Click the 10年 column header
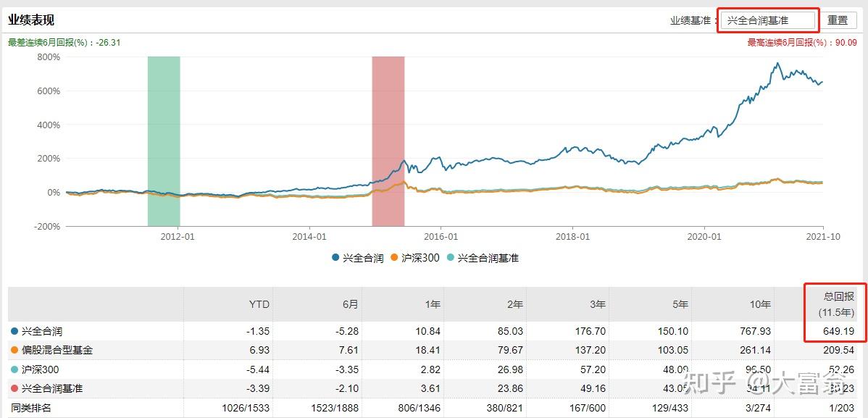The height and width of the screenshot is (418, 868). pos(759,304)
